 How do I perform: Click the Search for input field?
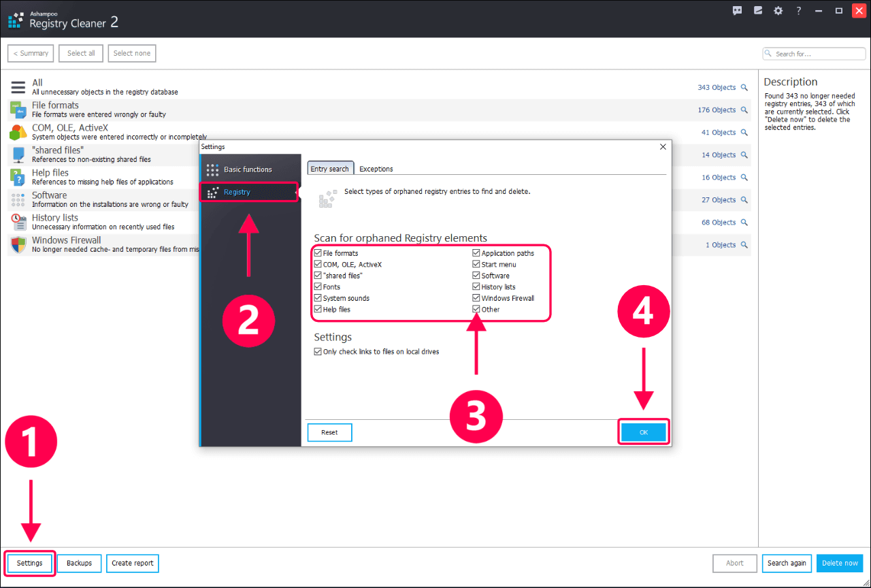click(x=815, y=54)
